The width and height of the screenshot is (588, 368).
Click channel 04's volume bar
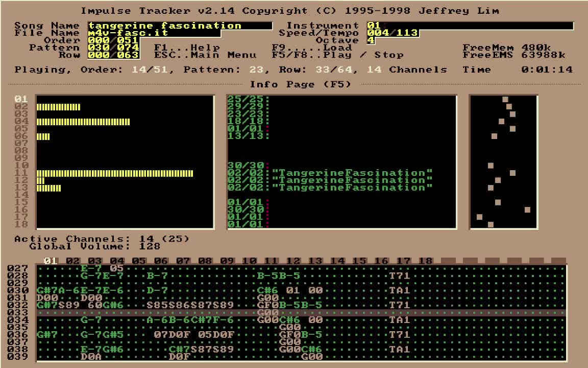[x=83, y=122]
